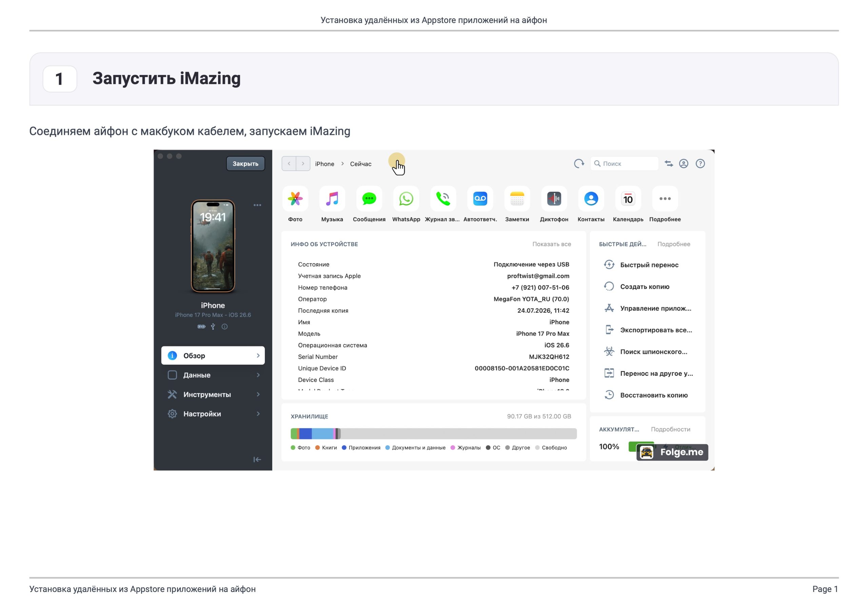The height and width of the screenshot is (613, 868).
Task: Click Создать копию quick action
Action: [x=637, y=286]
